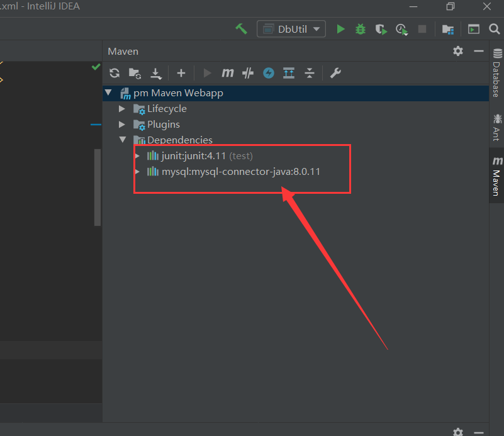
Task: Open the DbUtil run configuration dropdown
Action: 291,29
